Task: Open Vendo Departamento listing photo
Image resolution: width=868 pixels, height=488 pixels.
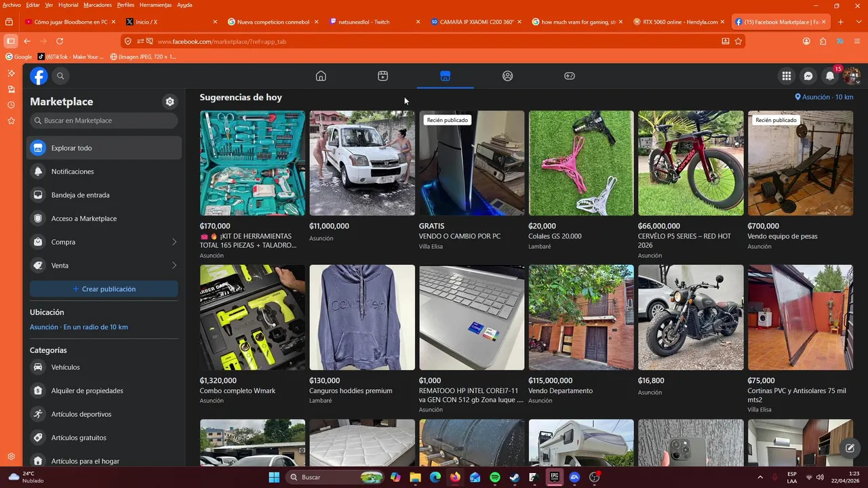Action: tap(581, 317)
